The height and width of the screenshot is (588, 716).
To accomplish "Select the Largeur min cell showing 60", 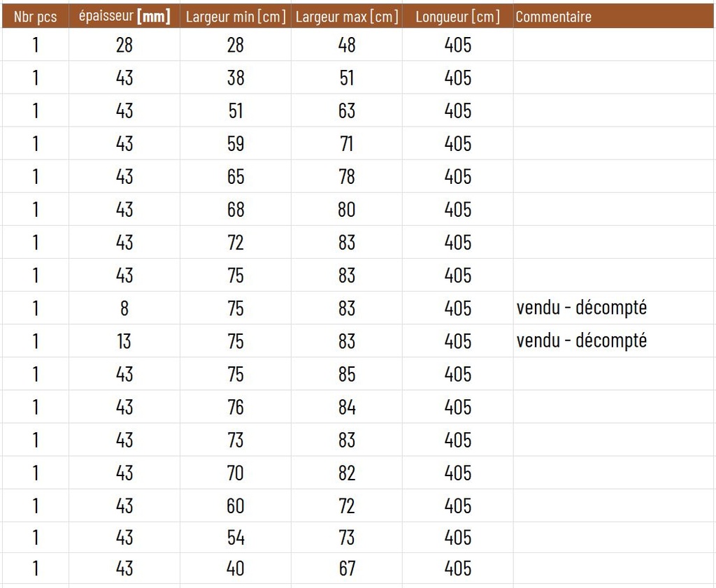I will pos(236,505).
